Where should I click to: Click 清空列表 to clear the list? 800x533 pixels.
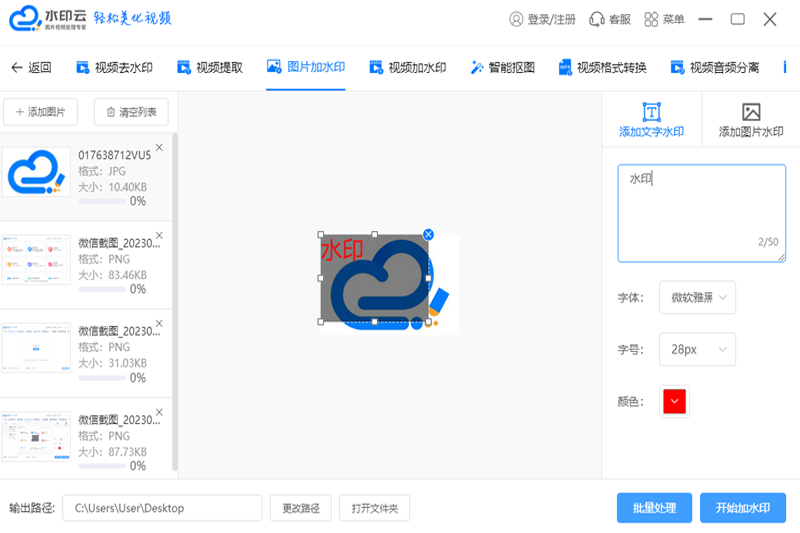(x=131, y=112)
